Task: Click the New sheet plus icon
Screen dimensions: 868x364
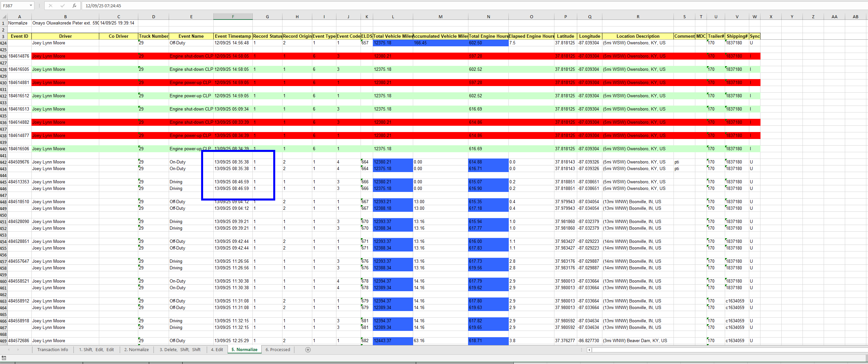Action: click(x=308, y=350)
